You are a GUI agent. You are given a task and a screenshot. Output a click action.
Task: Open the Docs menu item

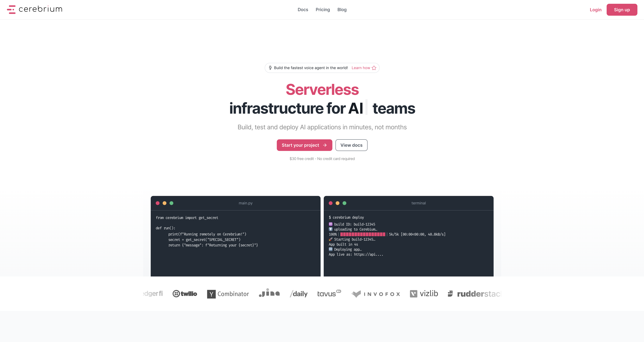click(x=303, y=10)
